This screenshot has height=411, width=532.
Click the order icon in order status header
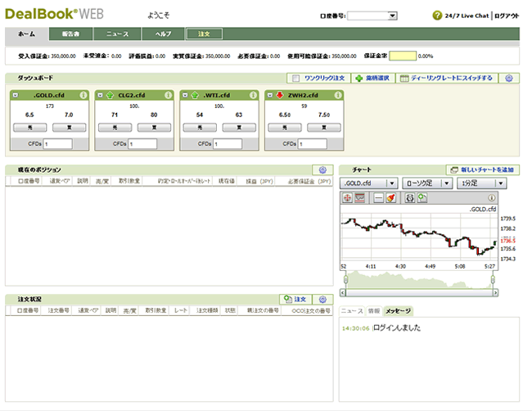[288, 299]
